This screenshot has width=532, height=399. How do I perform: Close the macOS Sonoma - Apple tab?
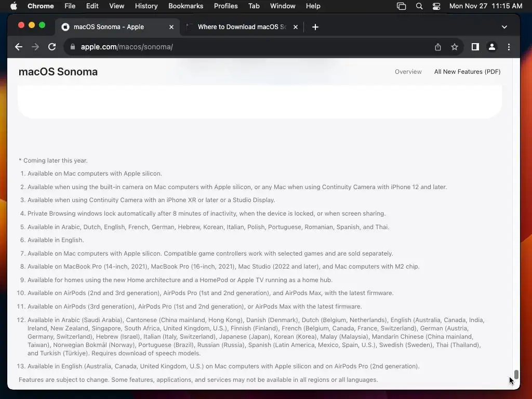(x=171, y=27)
